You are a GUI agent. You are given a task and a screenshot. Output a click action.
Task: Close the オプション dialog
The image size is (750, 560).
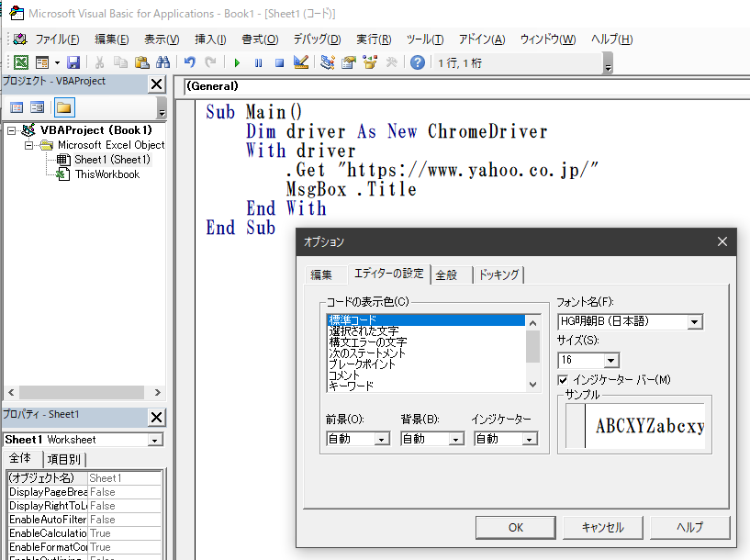[722, 242]
